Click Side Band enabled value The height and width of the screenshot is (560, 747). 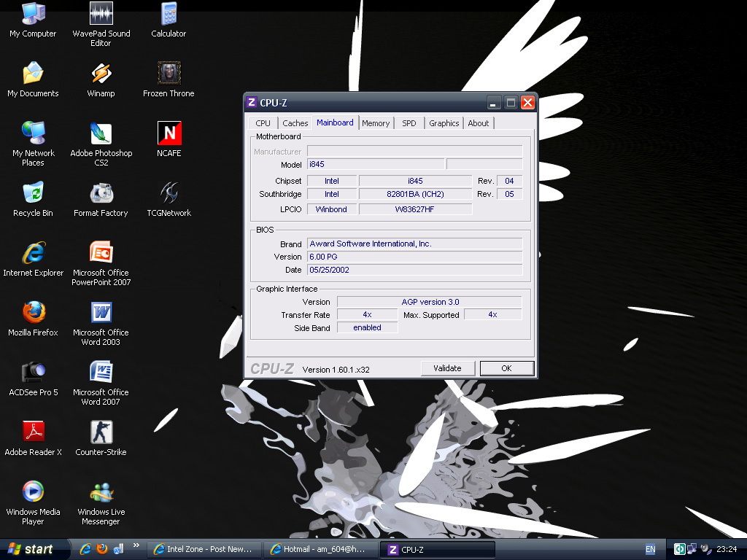tap(367, 327)
